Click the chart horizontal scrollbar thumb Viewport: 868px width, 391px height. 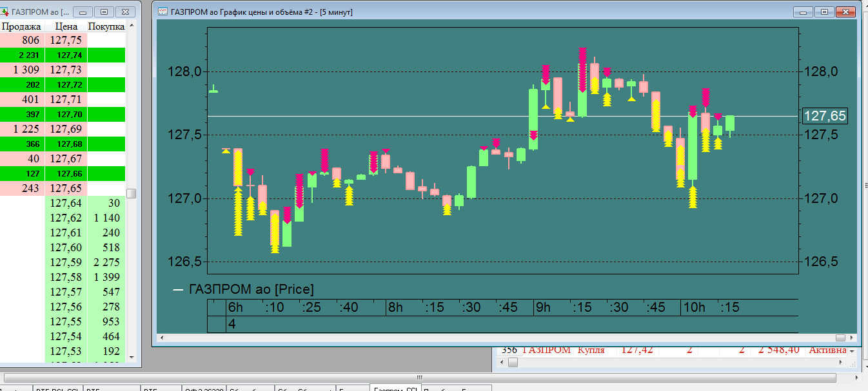(840, 338)
